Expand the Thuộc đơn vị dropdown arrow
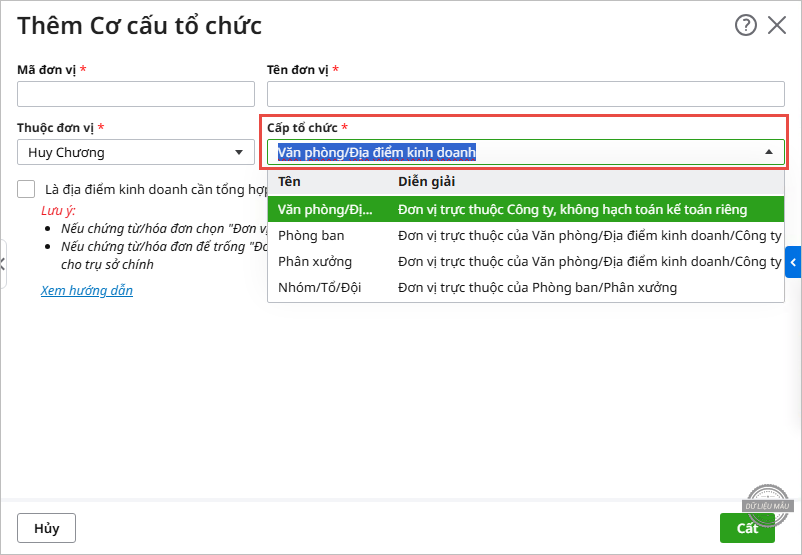Viewport: 802px width, 555px height. [x=238, y=153]
